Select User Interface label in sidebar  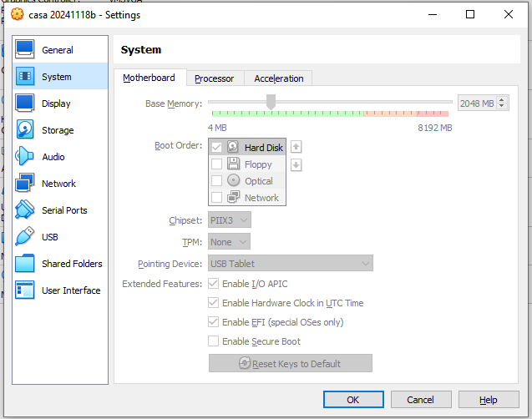pyautogui.click(x=71, y=290)
